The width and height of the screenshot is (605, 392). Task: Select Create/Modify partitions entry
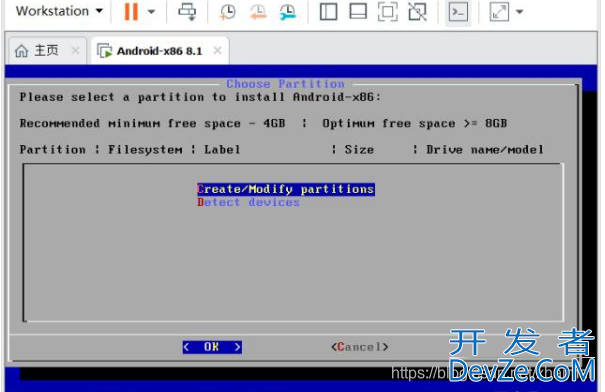286,189
